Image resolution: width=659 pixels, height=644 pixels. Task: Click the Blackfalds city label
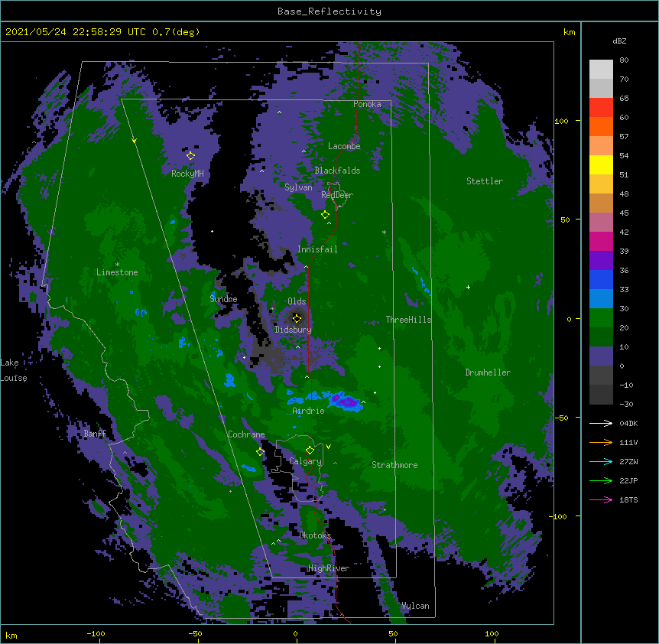coord(337,171)
